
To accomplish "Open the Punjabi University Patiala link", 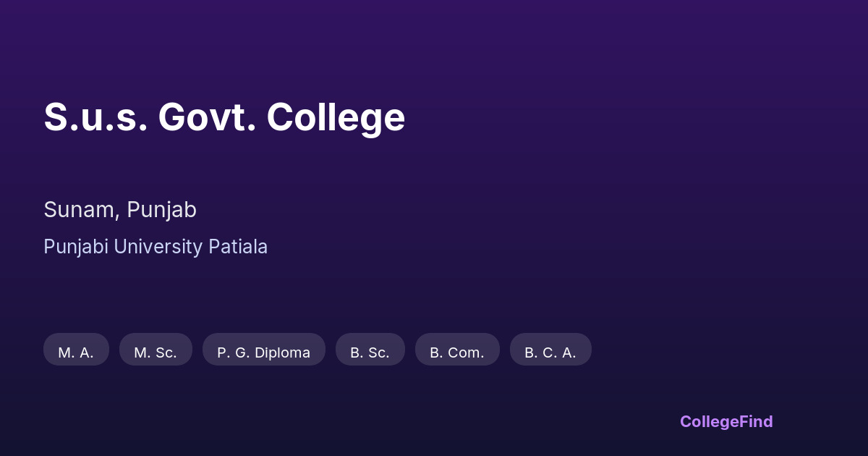I will pos(156,247).
